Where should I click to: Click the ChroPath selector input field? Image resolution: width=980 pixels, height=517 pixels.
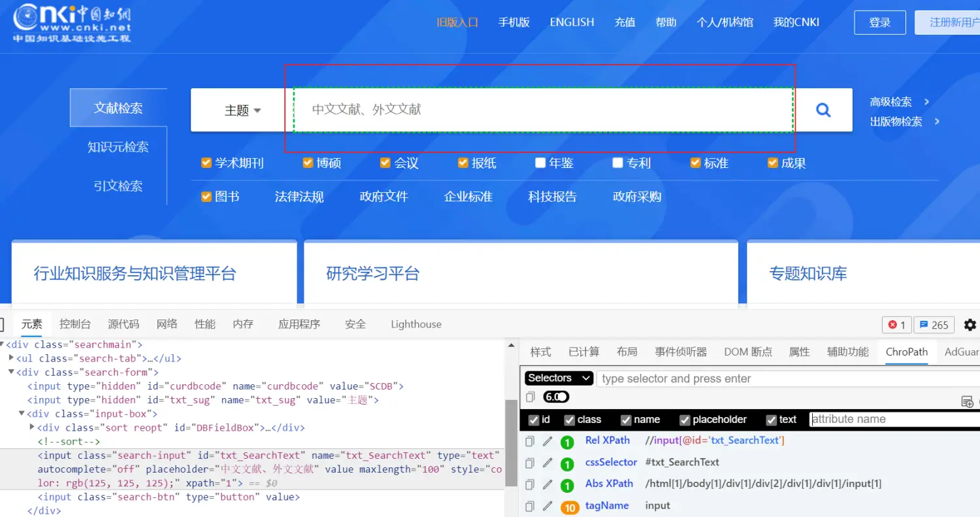pos(788,378)
